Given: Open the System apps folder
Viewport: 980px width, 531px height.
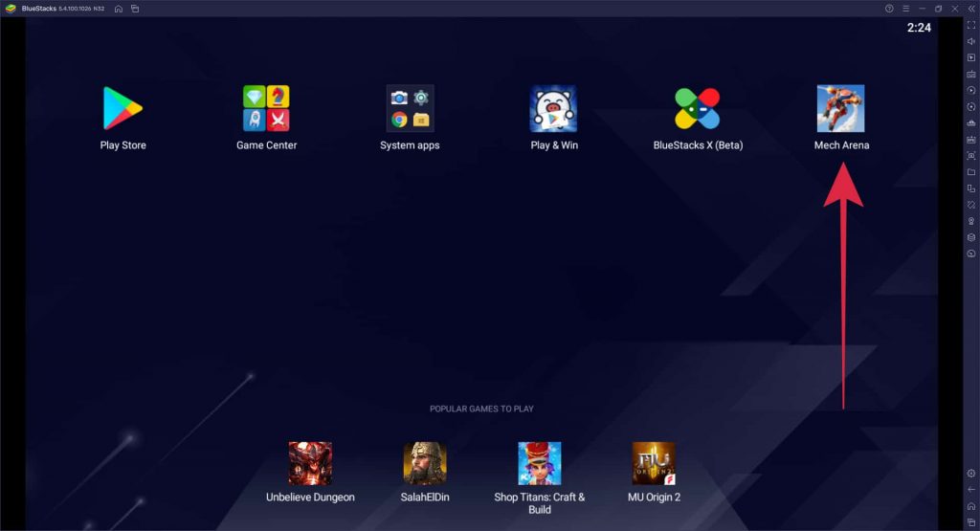Looking at the screenshot, I should (x=410, y=109).
